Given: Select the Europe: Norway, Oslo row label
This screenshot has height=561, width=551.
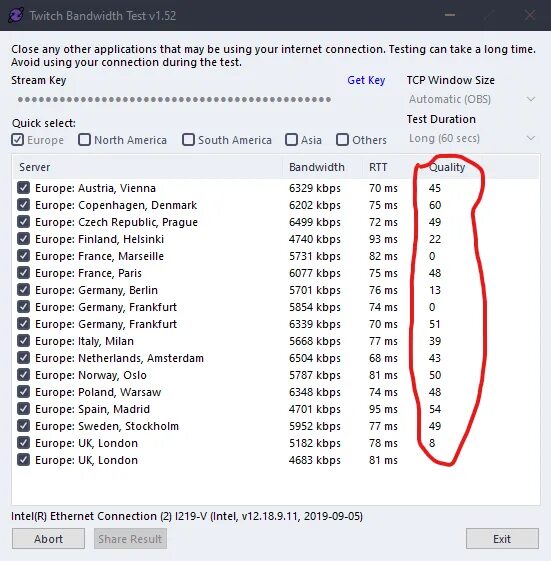Looking at the screenshot, I should (x=91, y=375).
